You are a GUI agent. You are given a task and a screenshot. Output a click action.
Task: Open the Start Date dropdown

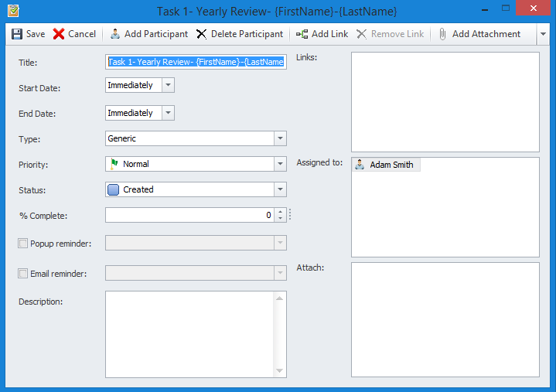pyautogui.click(x=169, y=85)
